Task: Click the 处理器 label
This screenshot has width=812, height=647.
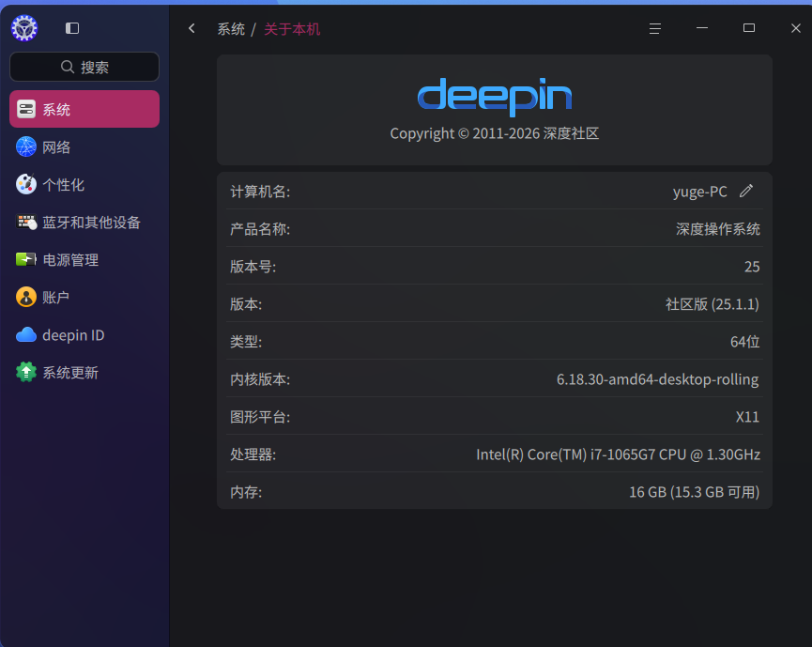Action: 253,454
